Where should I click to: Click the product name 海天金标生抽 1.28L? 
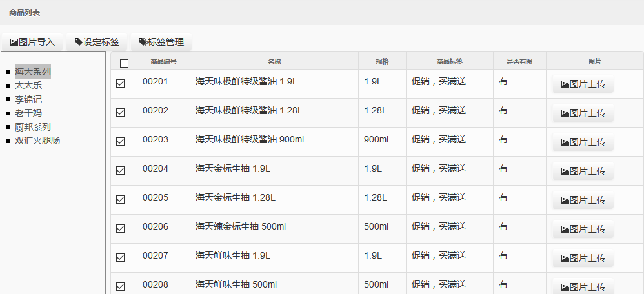click(236, 197)
